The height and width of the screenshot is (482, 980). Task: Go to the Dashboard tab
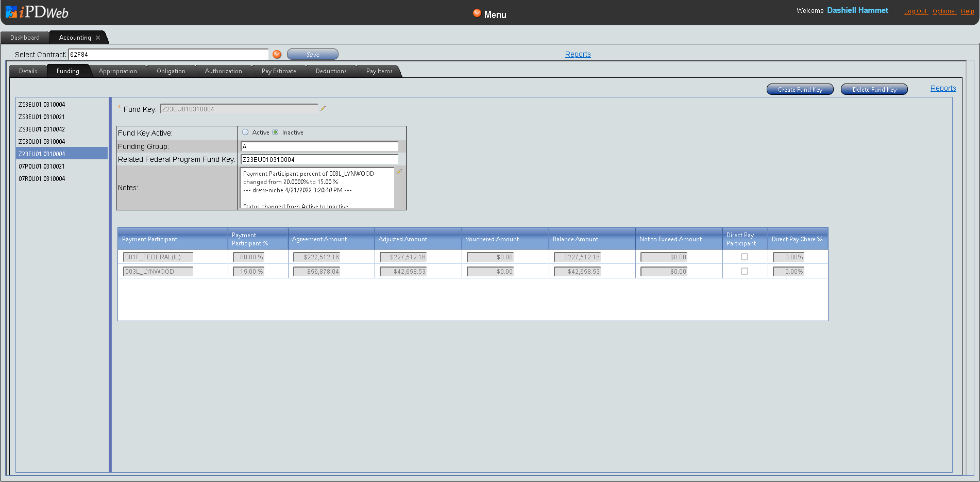(x=25, y=38)
